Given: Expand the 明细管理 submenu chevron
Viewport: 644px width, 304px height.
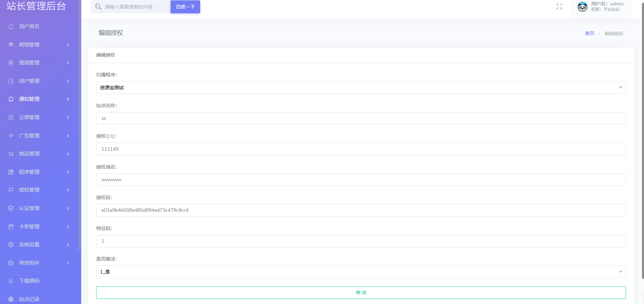Looking at the screenshot, I should click(68, 45).
